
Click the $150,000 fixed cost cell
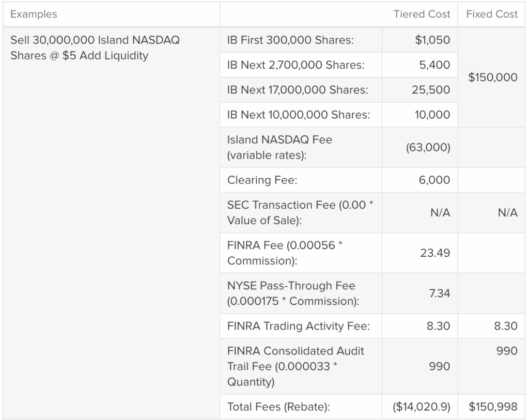pyautogui.click(x=492, y=77)
